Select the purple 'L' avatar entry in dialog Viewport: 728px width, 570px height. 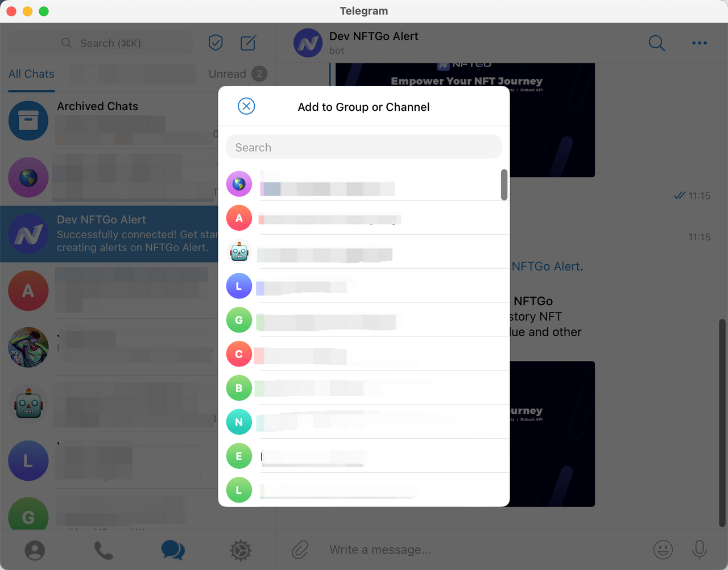[x=364, y=286]
